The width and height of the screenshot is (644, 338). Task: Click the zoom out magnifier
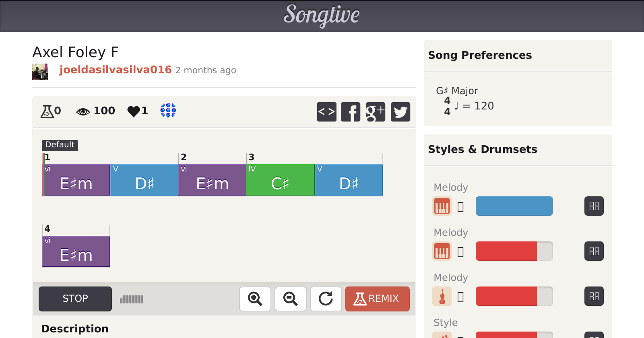coord(290,299)
